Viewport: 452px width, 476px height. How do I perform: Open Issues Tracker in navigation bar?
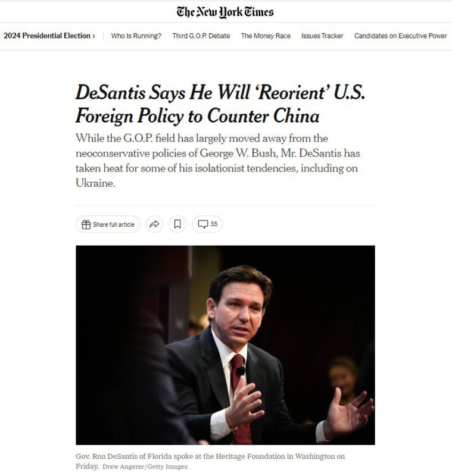coord(322,36)
